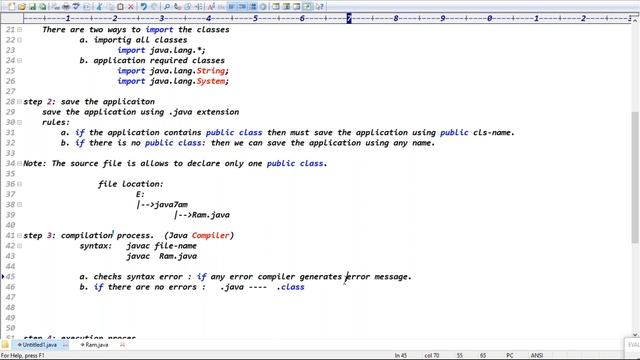Undo last edit
This screenshot has height=360, width=640.
click(143, 7)
